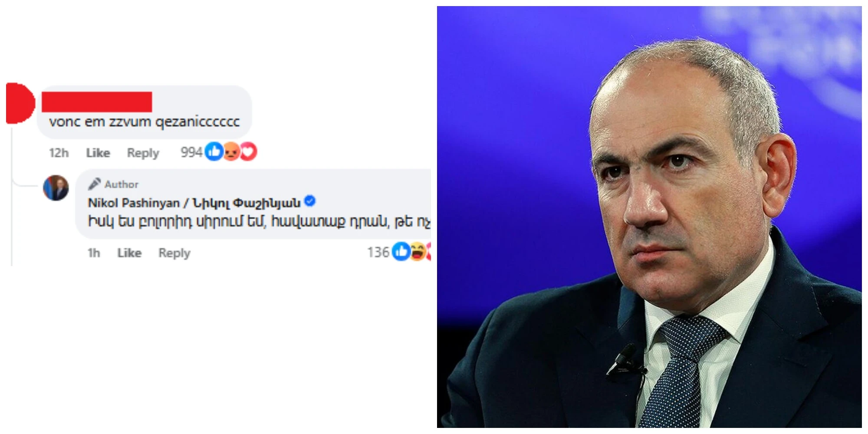Click the Author pen icon

[x=94, y=184]
